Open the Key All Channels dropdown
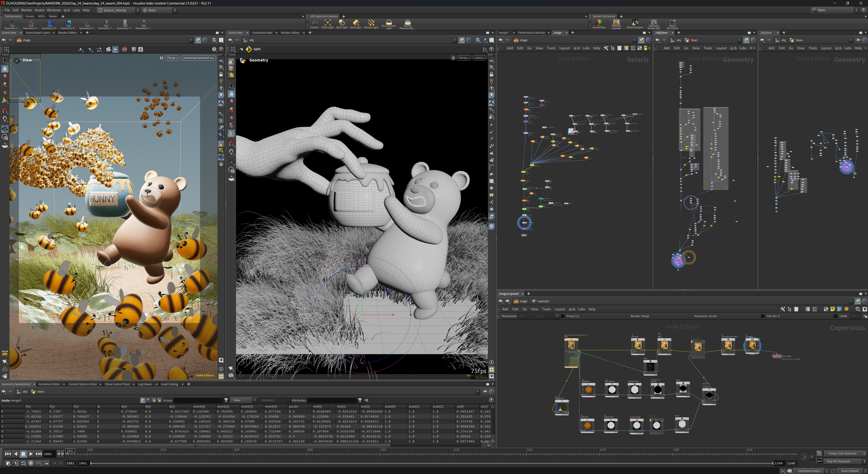 (x=845, y=462)
